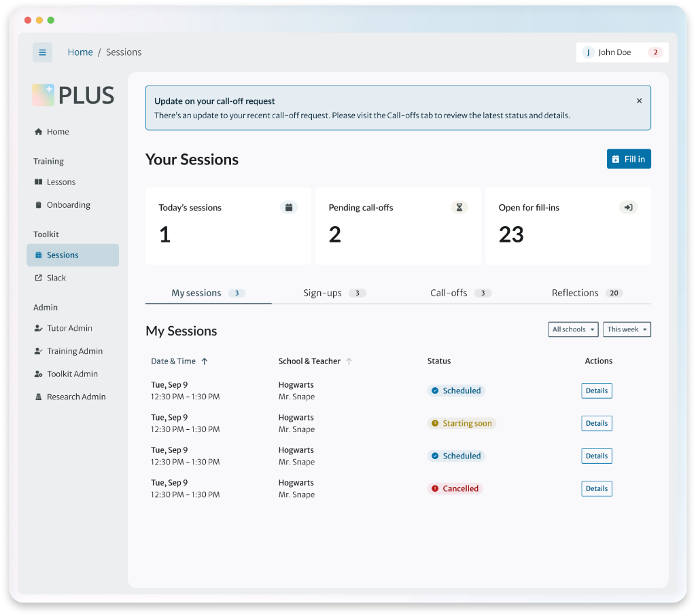Click the Cancelled status badge

click(x=455, y=489)
